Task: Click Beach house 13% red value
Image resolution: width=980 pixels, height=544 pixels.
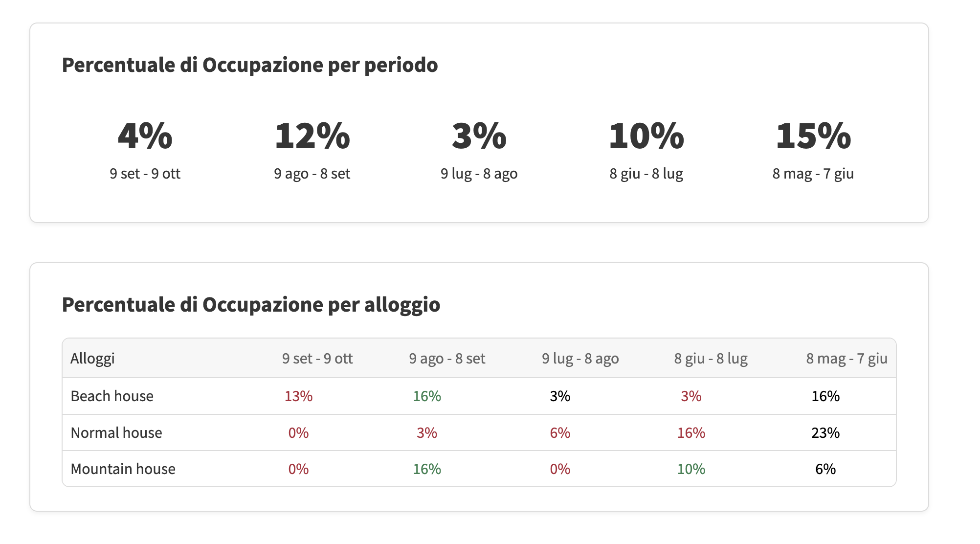Action: pyautogui.click(x=299, y=396)
